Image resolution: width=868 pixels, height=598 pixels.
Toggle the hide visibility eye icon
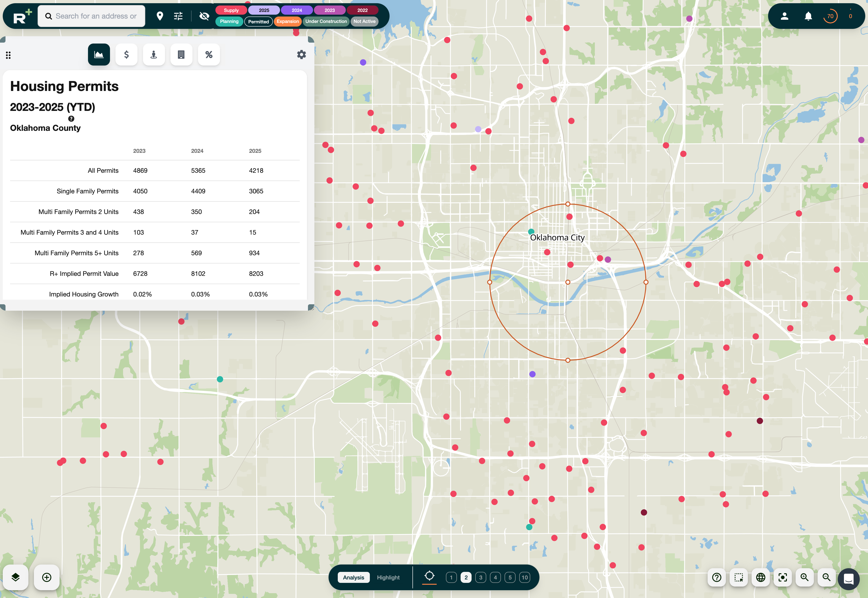[204, 16]
